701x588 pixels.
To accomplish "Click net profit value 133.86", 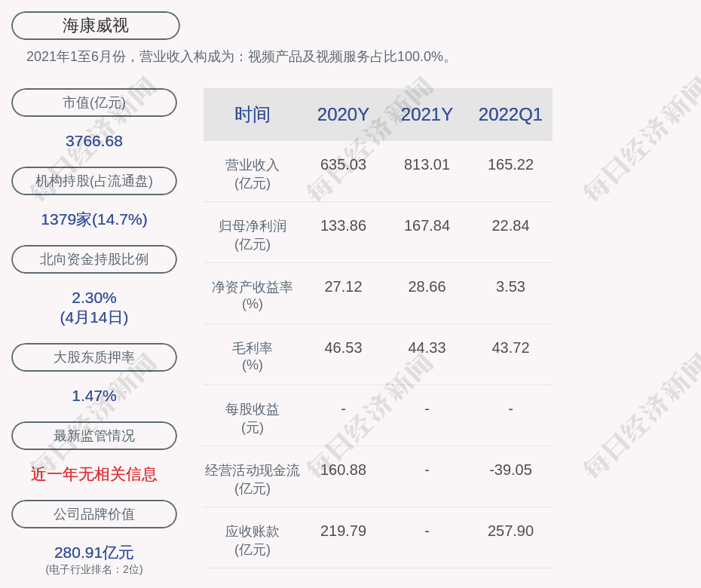I will click(343, 226).
